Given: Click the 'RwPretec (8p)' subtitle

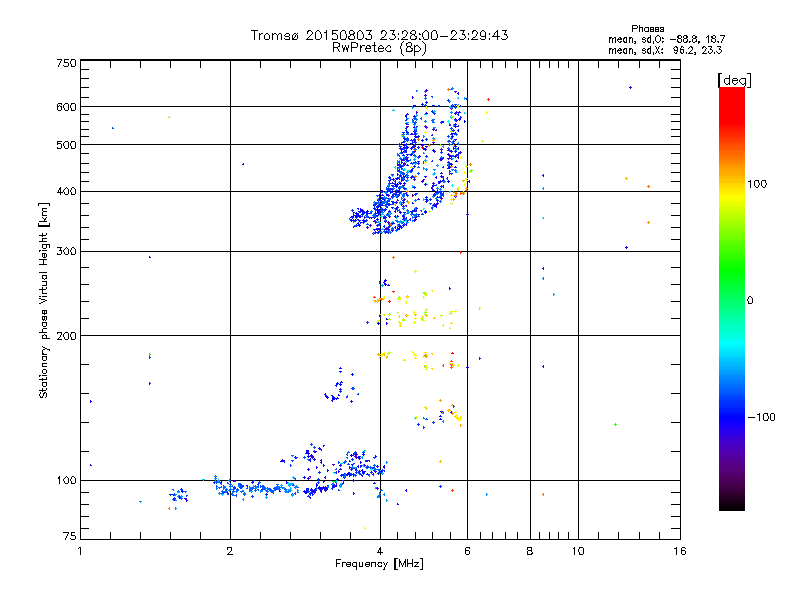Looking at the screenshot, I should (x=379, y=48).
